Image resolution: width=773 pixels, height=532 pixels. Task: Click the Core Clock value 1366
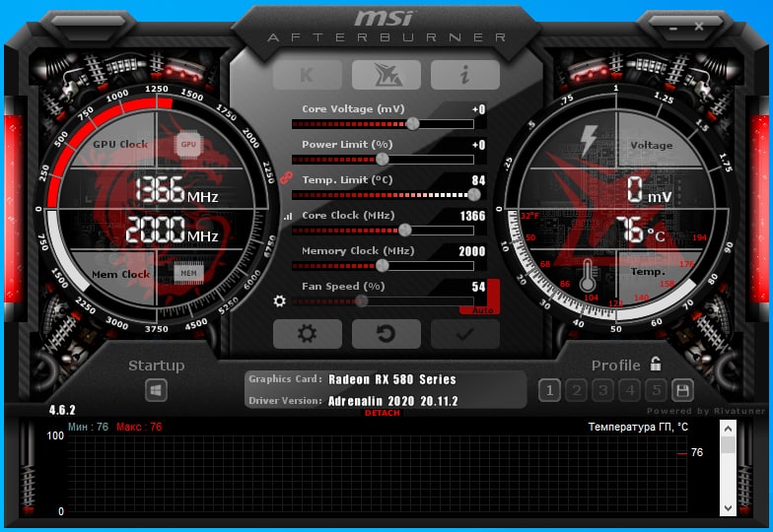(472, 216)
